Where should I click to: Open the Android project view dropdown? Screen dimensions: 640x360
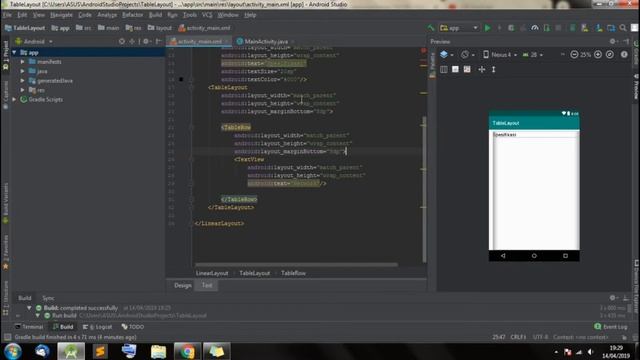[x=34, y=41]
